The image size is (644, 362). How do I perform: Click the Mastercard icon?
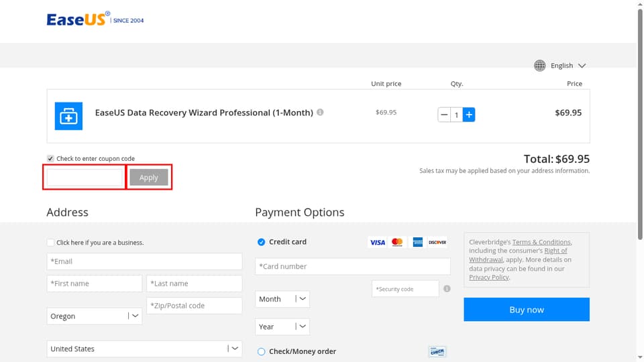397,242
